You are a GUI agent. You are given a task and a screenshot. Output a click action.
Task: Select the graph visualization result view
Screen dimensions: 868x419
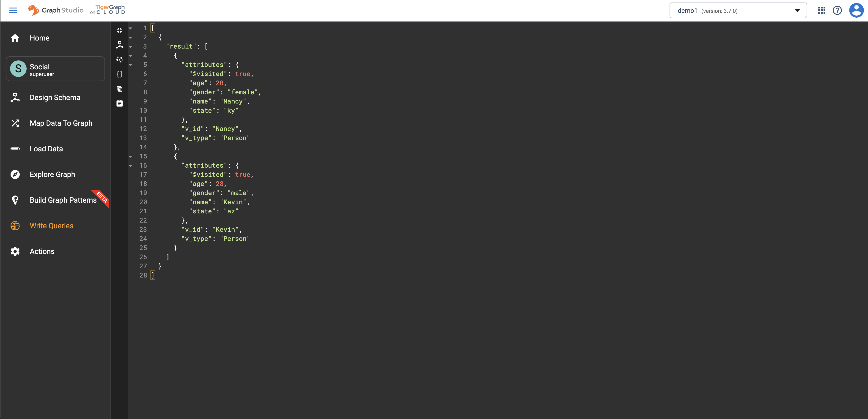pyautogui.click(x=120, y=60)
